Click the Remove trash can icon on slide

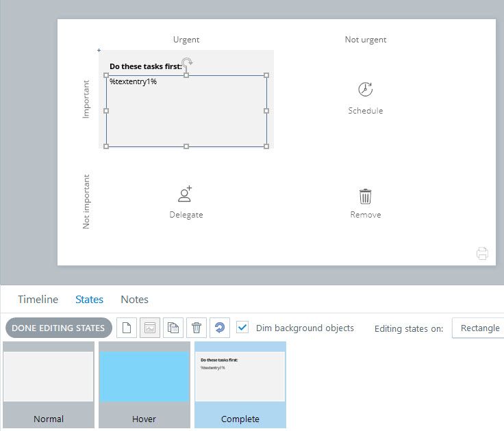coord(366,196)
